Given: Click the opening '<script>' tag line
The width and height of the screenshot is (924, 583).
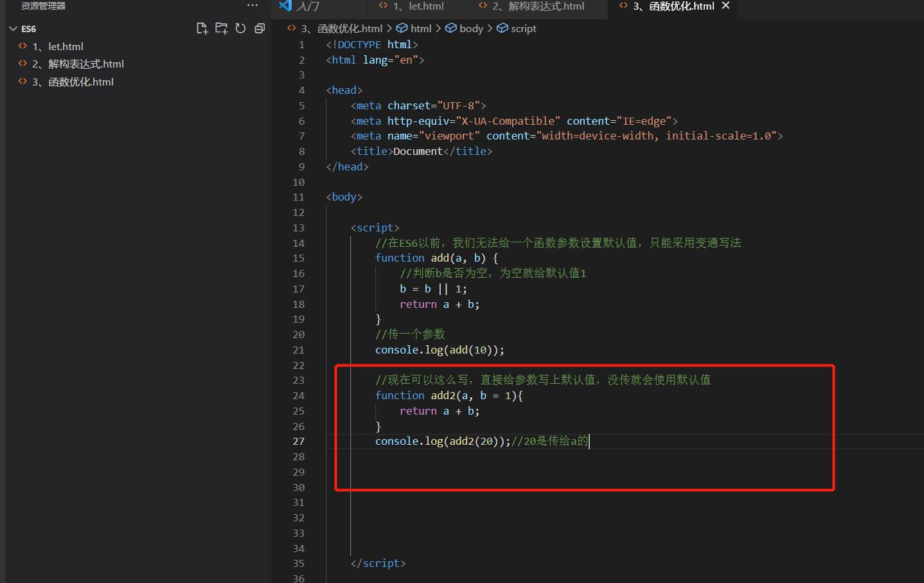Looking at the screenshot, I should (375, 228).
